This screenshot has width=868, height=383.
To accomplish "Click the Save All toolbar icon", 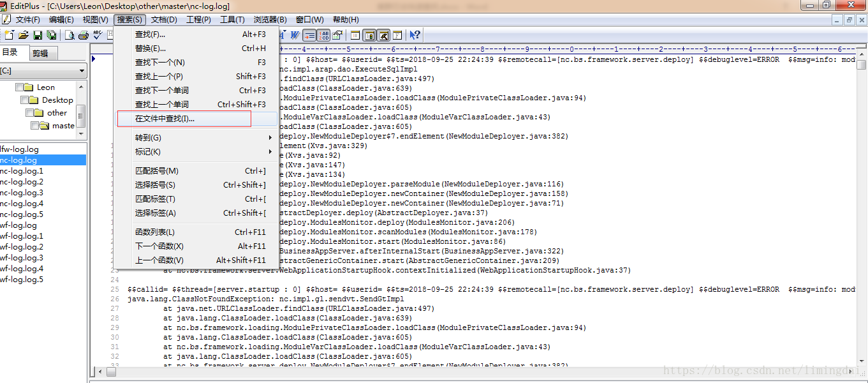I will click(x=51, y=35).
